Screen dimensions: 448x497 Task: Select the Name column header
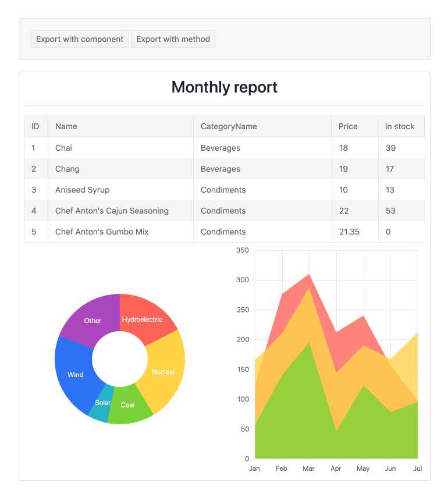[66, 126]
